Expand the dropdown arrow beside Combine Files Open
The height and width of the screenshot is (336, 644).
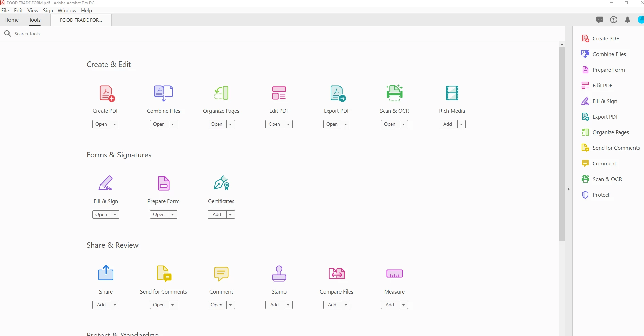pyautogui.click(x=173, y=124)
